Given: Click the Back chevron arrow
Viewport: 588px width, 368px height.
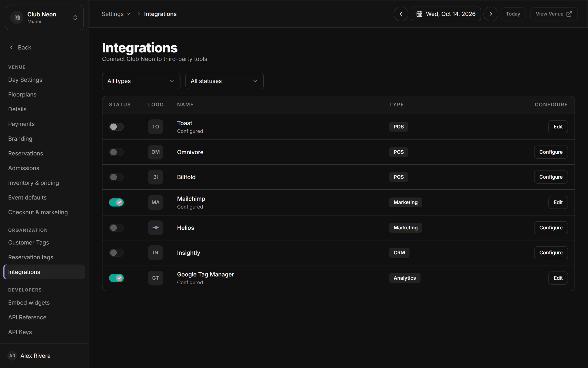Looking at the screenshot, I should (11, 47).
